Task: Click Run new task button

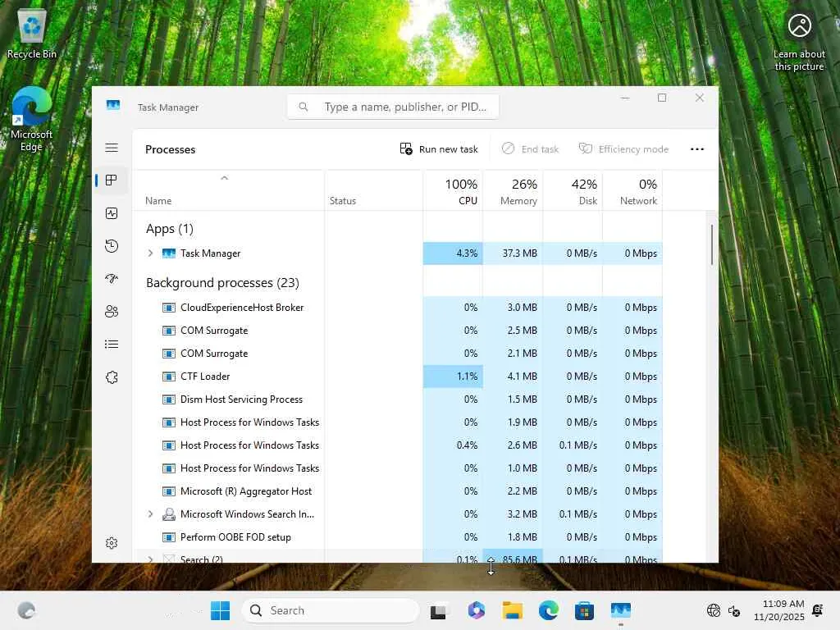Action: 439,149
